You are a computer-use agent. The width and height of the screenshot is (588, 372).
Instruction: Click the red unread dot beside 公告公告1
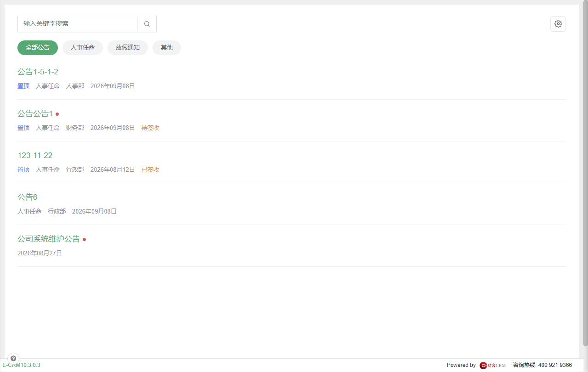57,114
